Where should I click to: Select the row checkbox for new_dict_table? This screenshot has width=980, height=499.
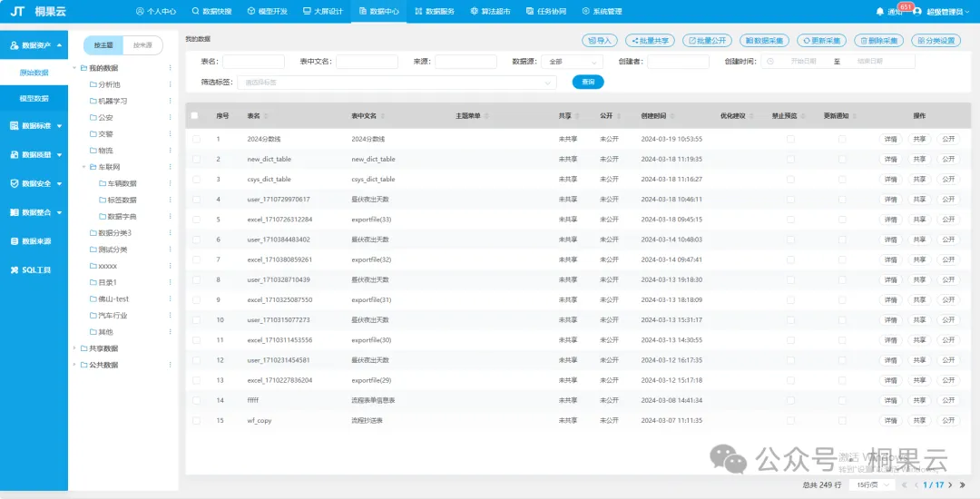196,159
